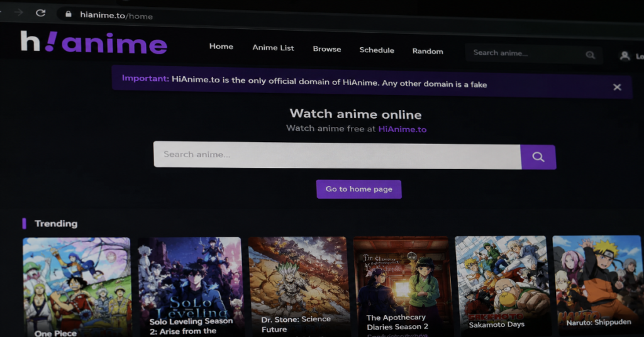Click the user profile login icon
Image resolution: width=644 pixels, height=337 pixels.
point(625,56)
